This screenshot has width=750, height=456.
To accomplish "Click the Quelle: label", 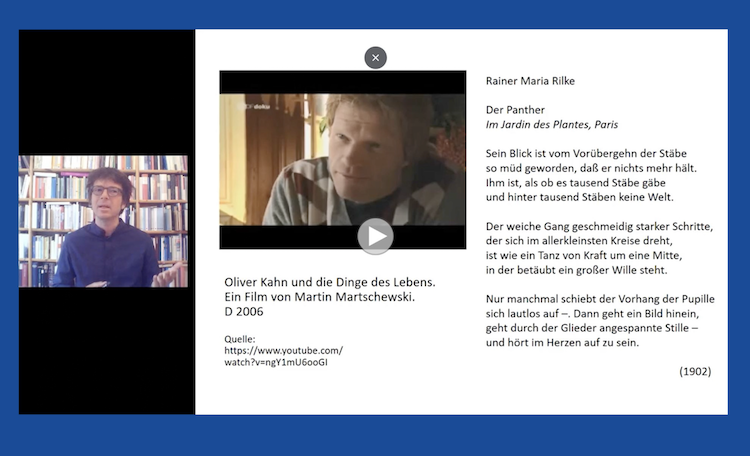I will pos(240,339).
